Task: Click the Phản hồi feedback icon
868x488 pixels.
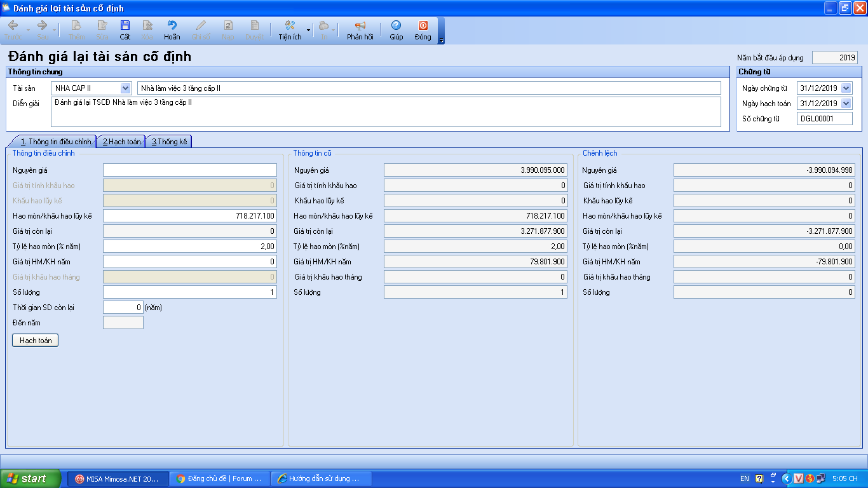Action: click(x=360, y=30)
